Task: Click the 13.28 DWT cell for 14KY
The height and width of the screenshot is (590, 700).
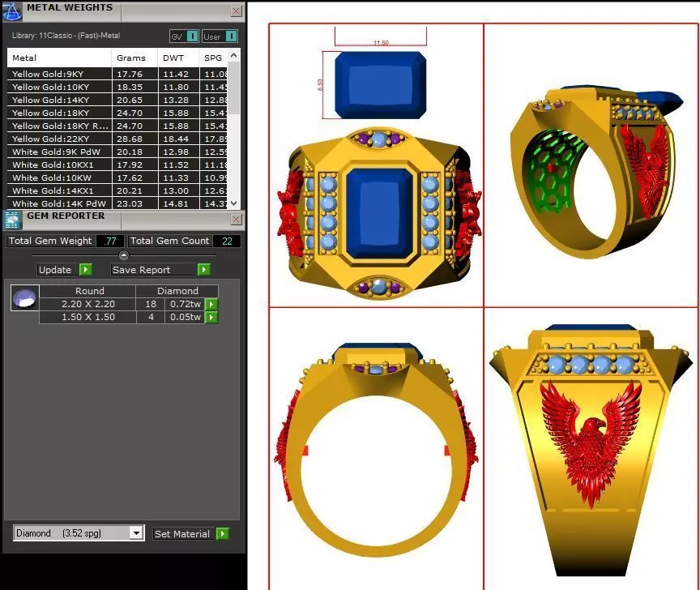Action: click(x=178, y=100)
